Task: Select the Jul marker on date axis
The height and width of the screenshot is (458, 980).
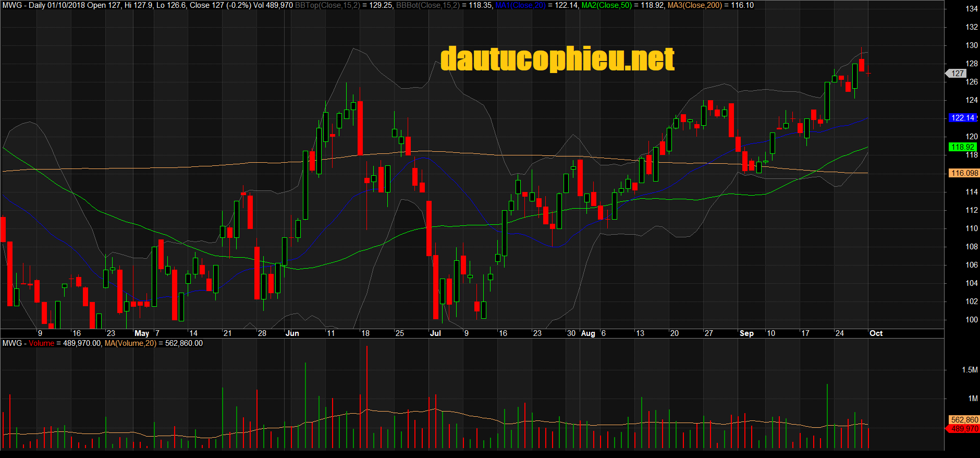Action: 435,333
